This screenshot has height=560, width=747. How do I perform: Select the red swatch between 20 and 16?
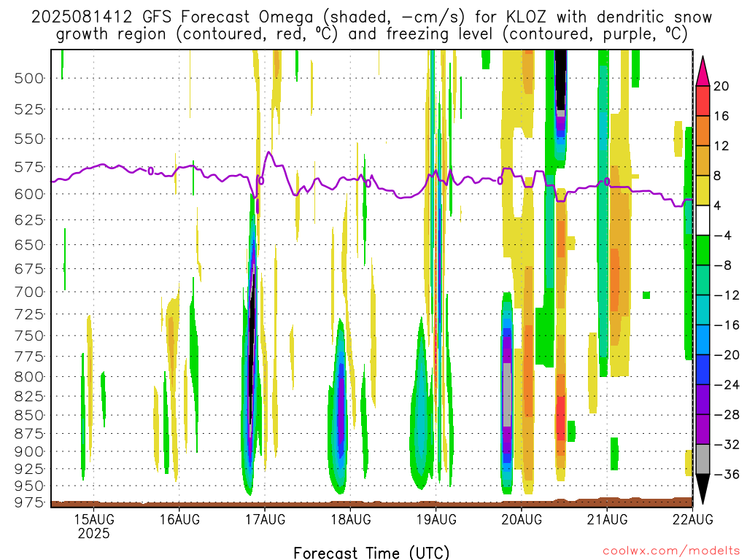[703, 101]
